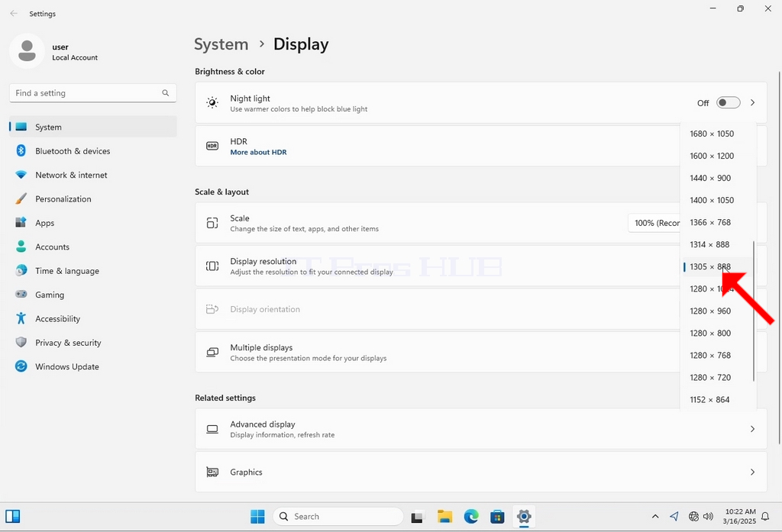782x532 pixels.
Task: Click System in the breadcrumb
Action: 221,44
